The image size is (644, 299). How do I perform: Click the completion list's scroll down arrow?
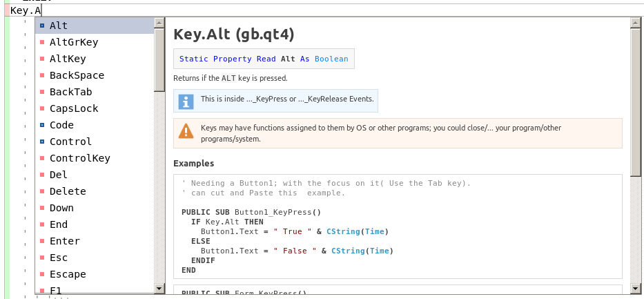point(159,288)
